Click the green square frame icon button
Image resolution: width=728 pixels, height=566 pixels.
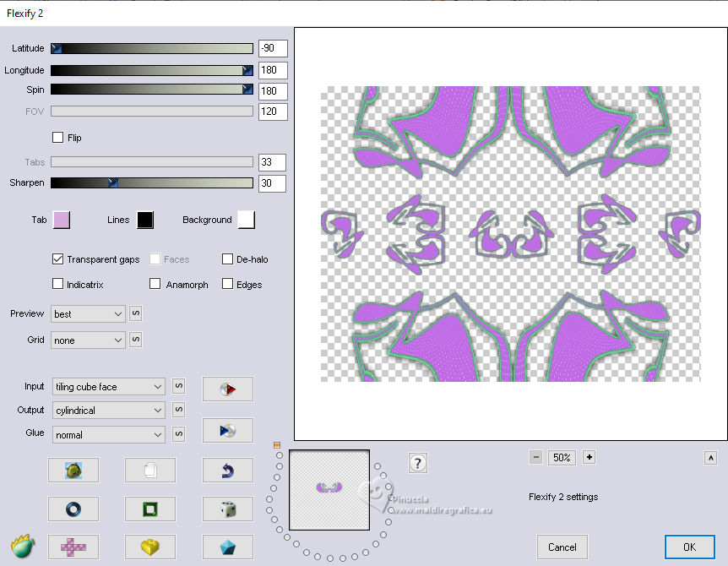coord(150,509)
